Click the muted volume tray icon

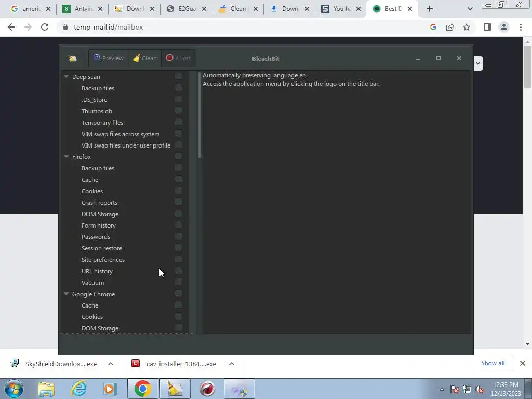(480, 390)
